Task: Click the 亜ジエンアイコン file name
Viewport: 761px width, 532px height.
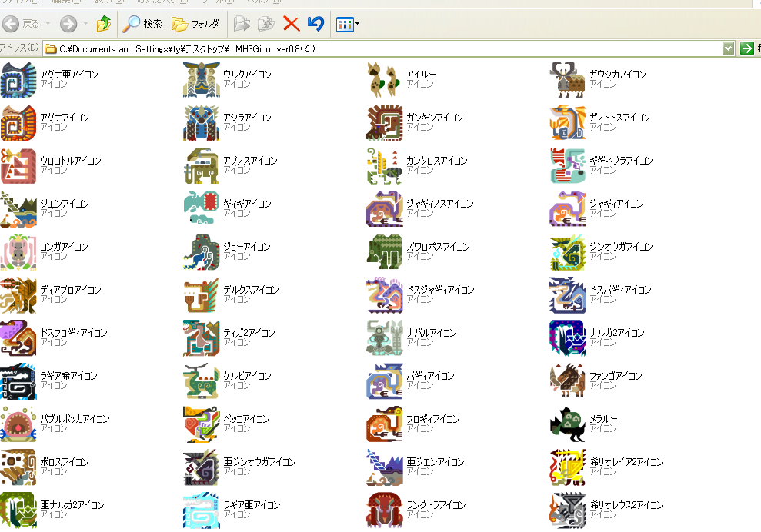Action: 436,462
